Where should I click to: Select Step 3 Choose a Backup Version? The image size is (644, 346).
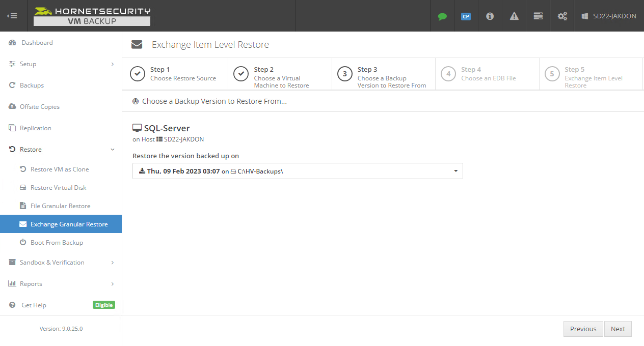tap(384, 74)
